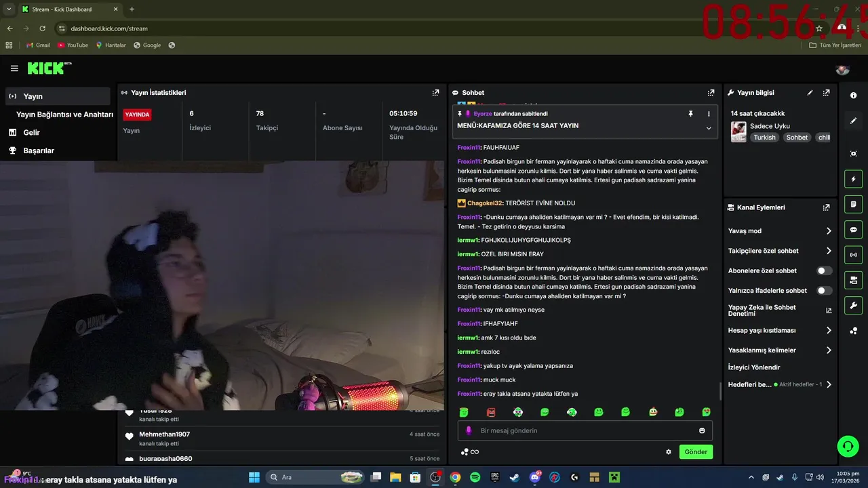Open the Tüm Yer İşaretleri bookmarks folder
The image size is (868, 488).
click(x=835, y=45)
